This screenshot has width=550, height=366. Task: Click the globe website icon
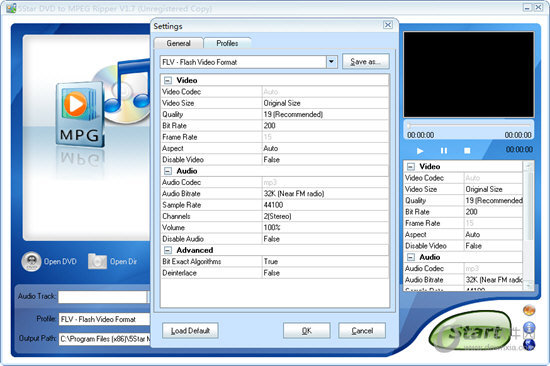pos(529,345)
